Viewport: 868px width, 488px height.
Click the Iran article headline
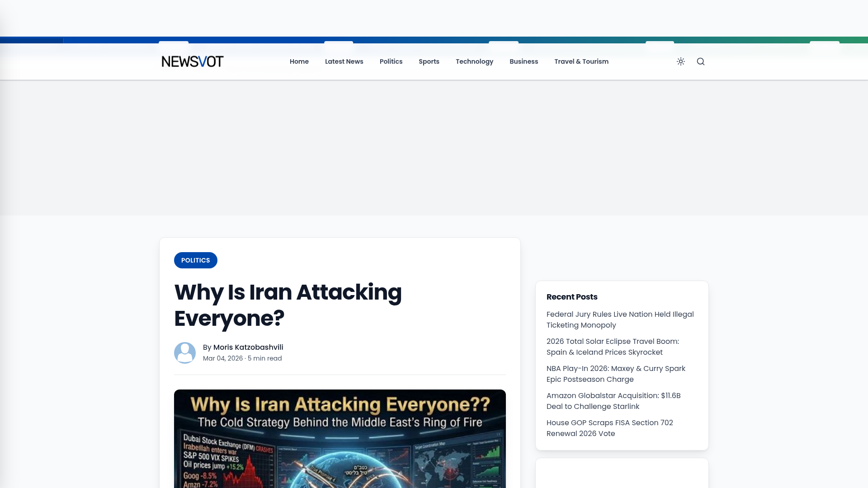coord(288,305)
